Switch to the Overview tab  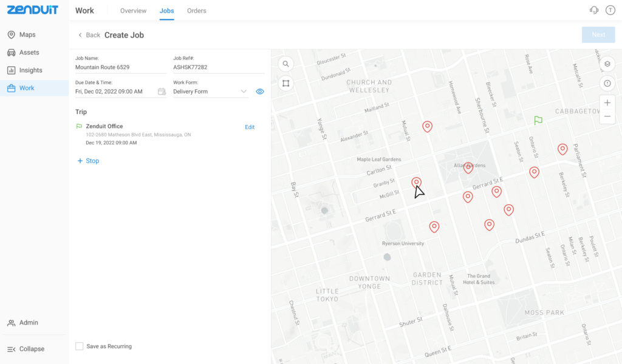point(133,11)
